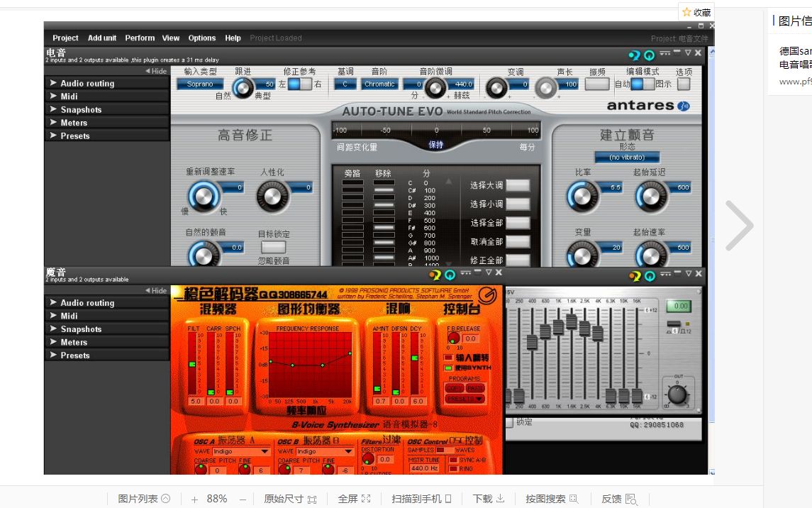
Task: Open the View menu
Action: click(170, 38)
